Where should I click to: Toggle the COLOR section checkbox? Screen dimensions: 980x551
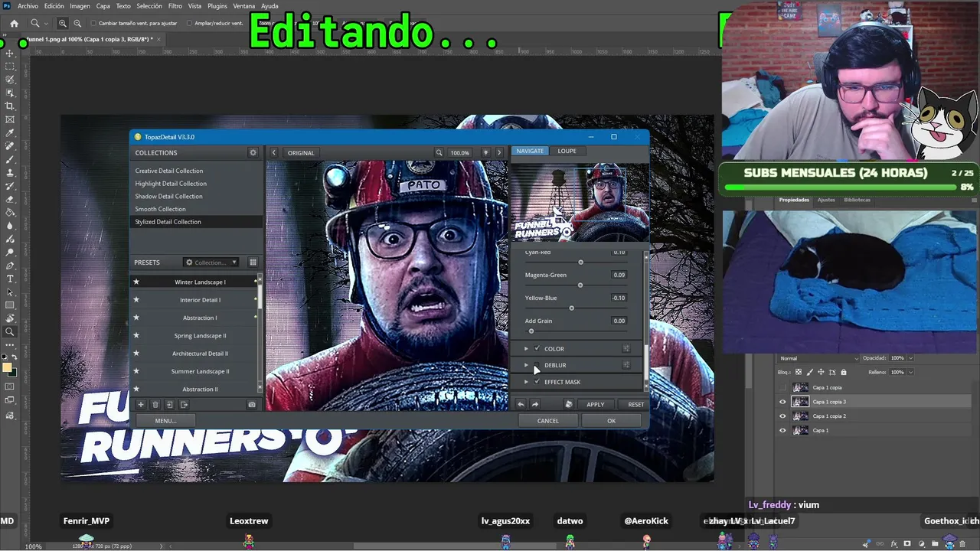pos(537,348)
